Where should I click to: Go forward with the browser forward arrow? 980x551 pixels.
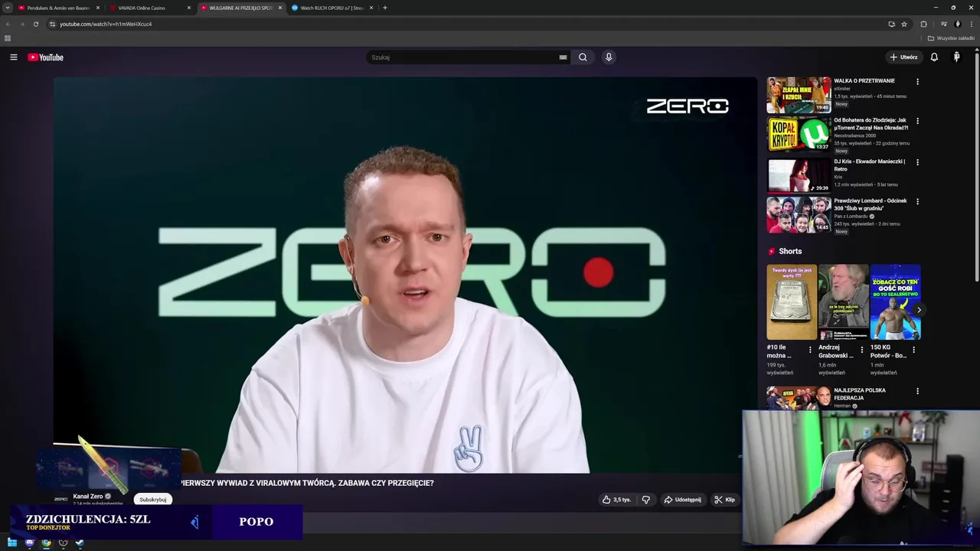click(x=21, y=24)
